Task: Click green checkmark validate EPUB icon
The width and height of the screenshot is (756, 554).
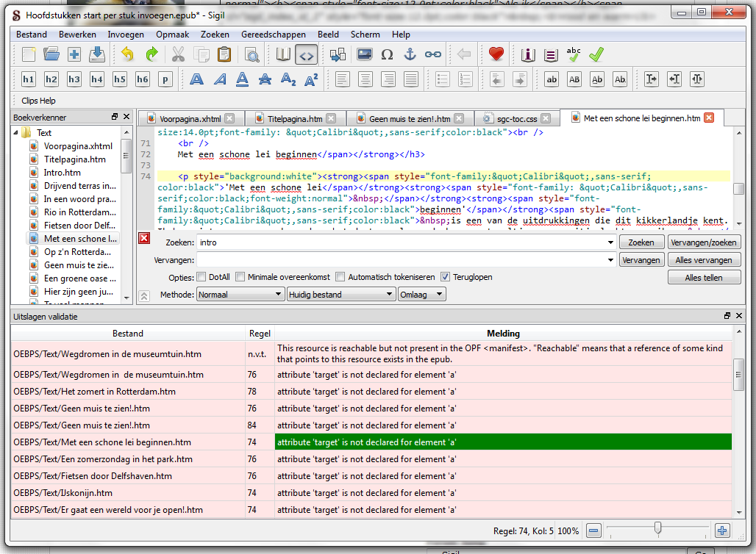Action: [x=596, y=54]
